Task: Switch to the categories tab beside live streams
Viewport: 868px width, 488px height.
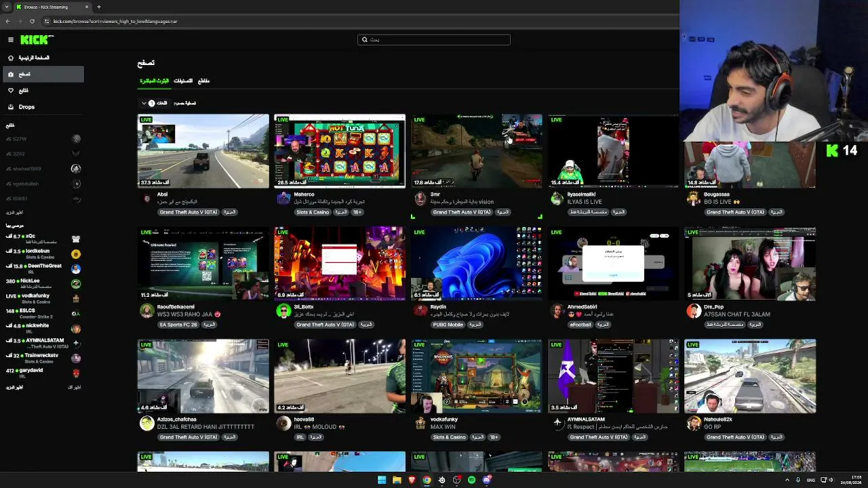Action: tap(183, 81)
